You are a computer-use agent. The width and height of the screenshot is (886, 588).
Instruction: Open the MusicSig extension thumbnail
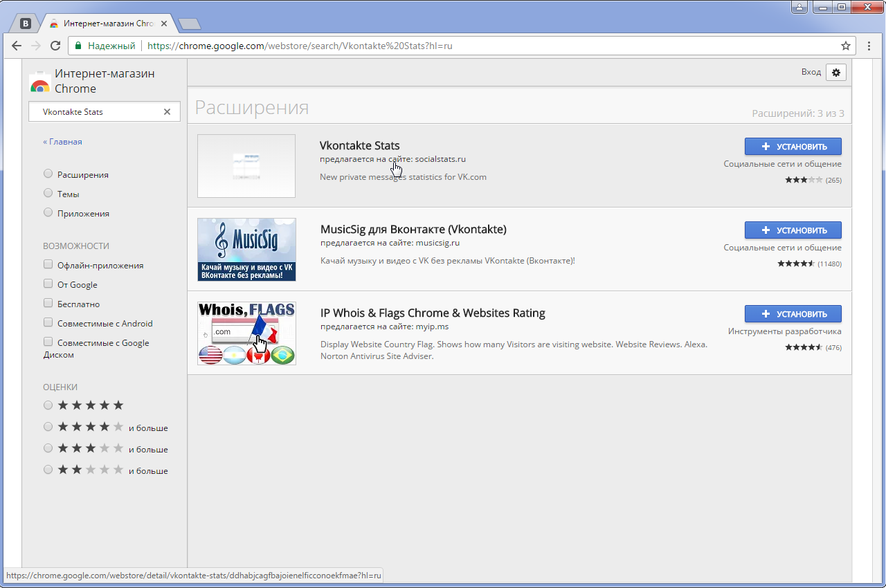click(x=246, y=250)
